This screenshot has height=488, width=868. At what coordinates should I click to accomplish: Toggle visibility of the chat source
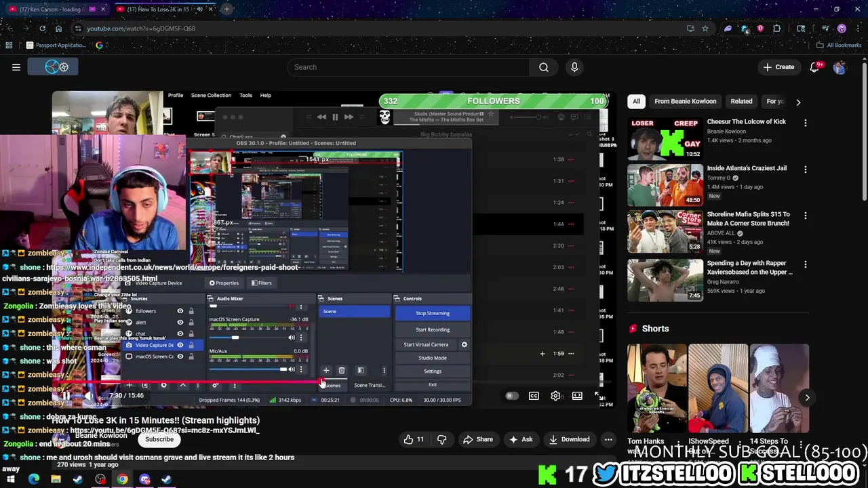pyautogui.click(x=180, y=333)
